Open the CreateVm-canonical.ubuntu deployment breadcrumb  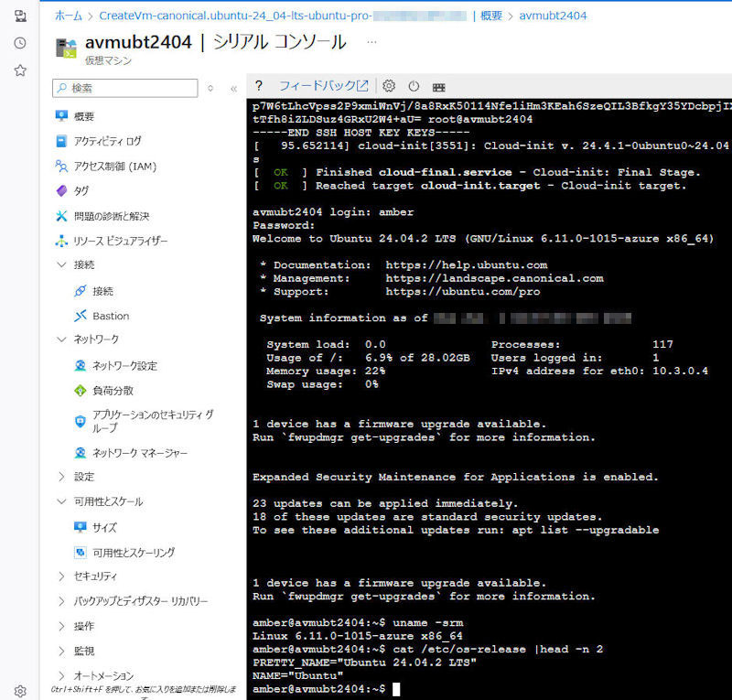tap(283, 16)
